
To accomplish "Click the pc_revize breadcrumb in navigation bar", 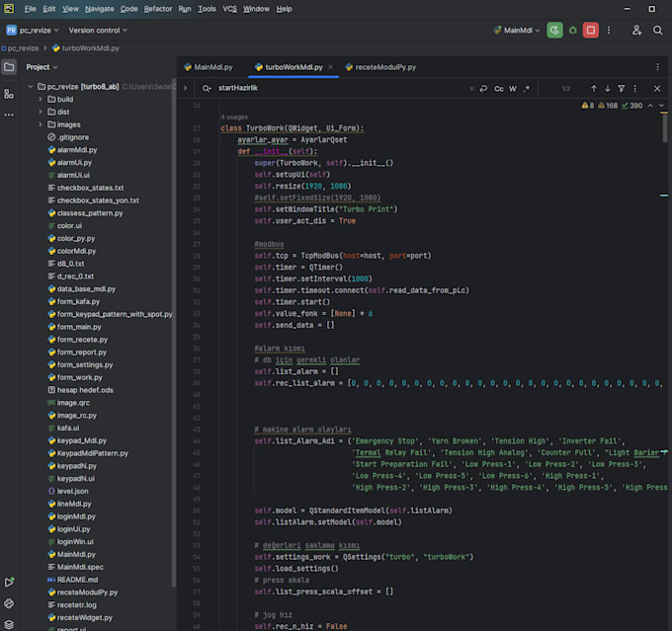I will (x=22, y=47).
